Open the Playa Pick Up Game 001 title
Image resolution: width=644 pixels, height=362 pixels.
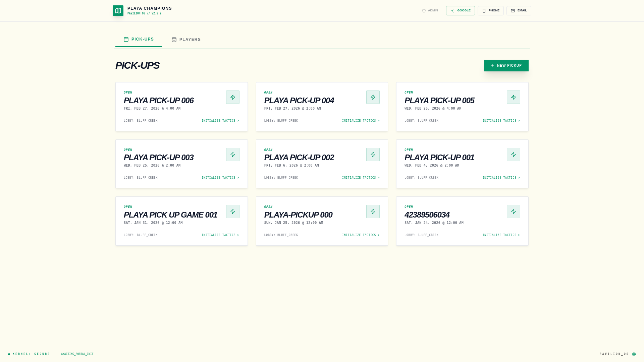click(x=170, y=215)
